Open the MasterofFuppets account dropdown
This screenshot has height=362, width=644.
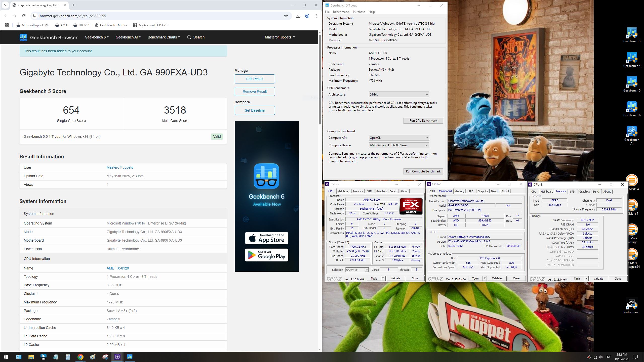click(280, 37)
